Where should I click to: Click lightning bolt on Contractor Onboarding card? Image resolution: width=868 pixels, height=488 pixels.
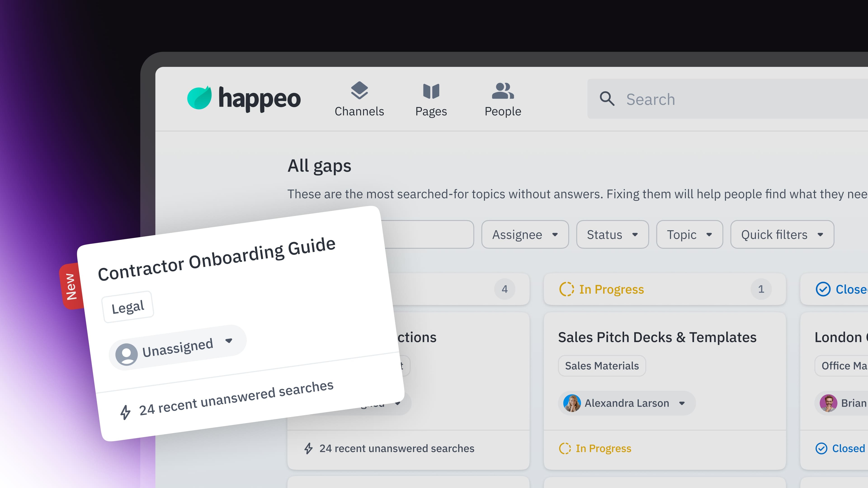click(x=125, y=412)
